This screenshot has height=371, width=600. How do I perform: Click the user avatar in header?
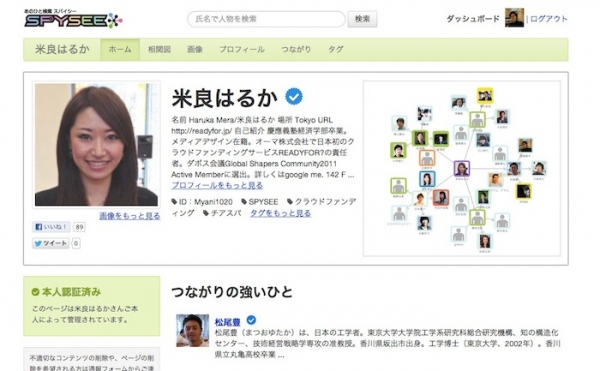[514, 18]
